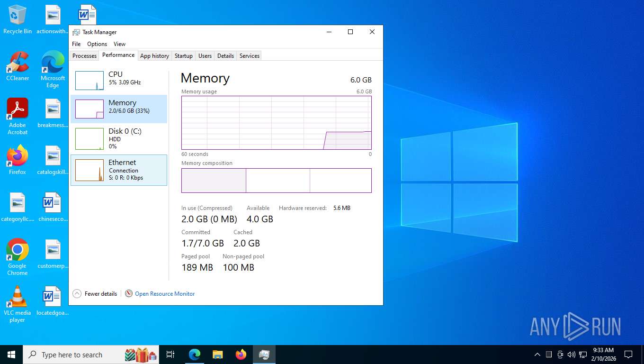This screenshot has width=644, height=364.
Task: Select Disk 0 (C:) in the sidebar
Action: pyautogui.click(x=119, y=138)
